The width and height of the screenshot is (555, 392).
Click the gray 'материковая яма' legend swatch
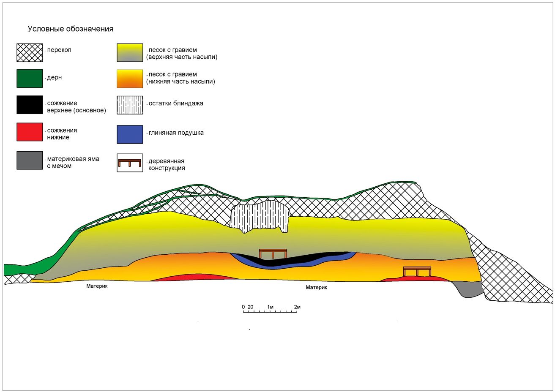tap(30, 161)
